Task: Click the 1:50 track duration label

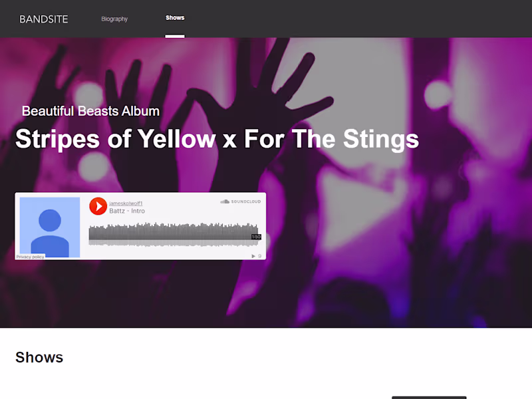Action: point(256,237)
